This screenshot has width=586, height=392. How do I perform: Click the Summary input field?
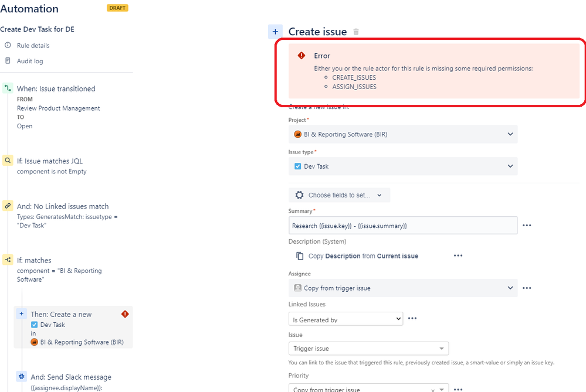[x=403, y=226]
